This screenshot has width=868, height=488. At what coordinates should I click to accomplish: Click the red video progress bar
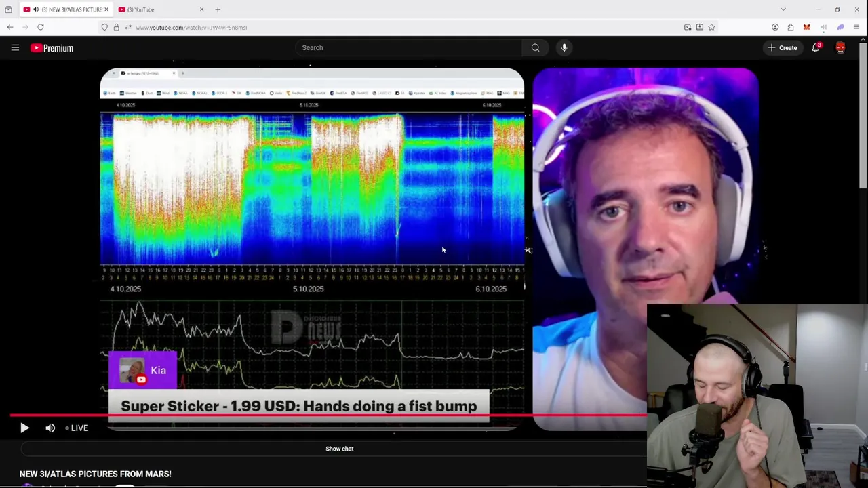point(328,415)
